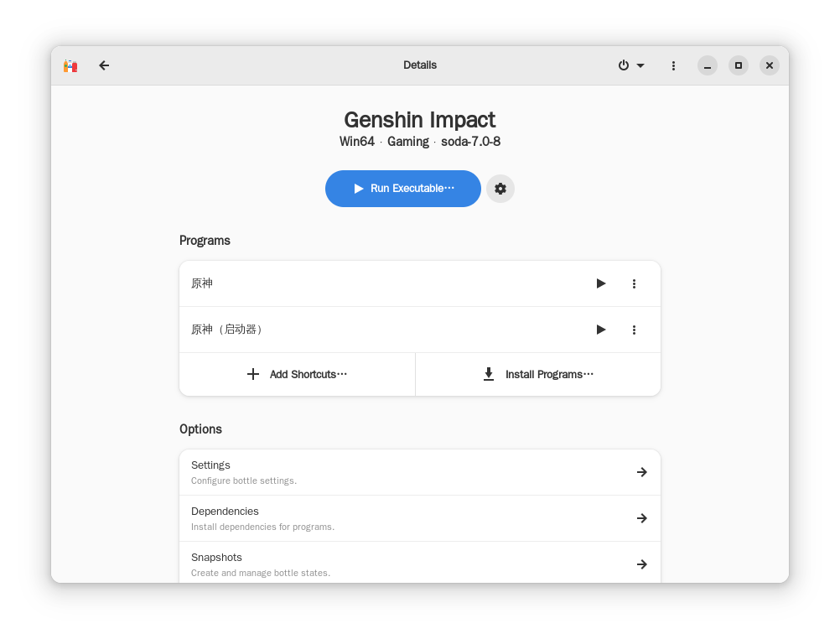Click Add Shortcuts button
840x639 pixels.
pyautogui.click(x=298, y=374)
